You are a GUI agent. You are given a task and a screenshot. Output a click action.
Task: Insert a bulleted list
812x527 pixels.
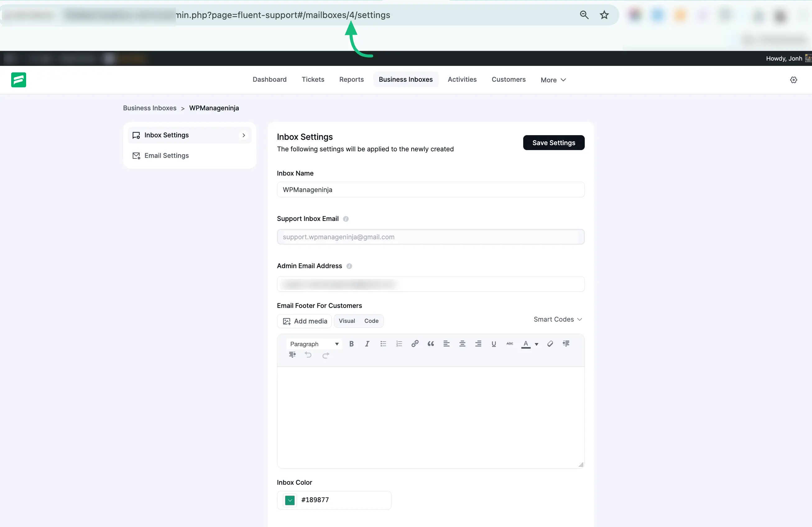pyautogui.click(x=383, y=343)
